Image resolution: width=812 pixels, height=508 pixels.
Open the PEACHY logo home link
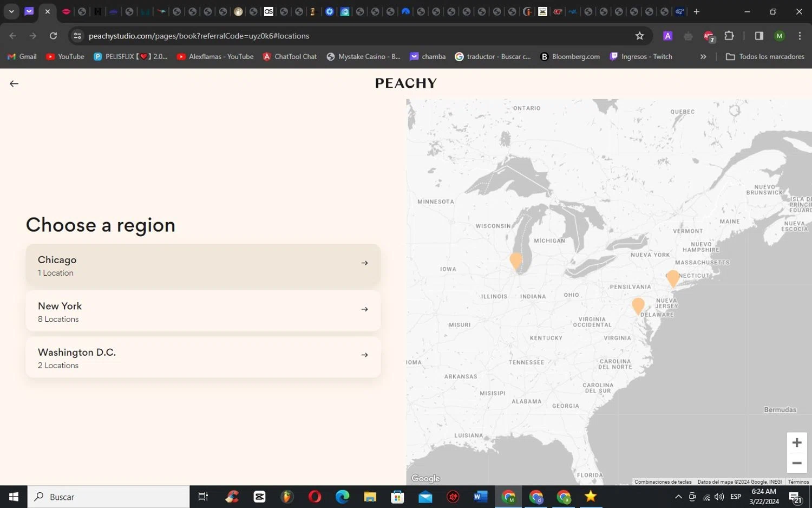click(x=406, y=83)
